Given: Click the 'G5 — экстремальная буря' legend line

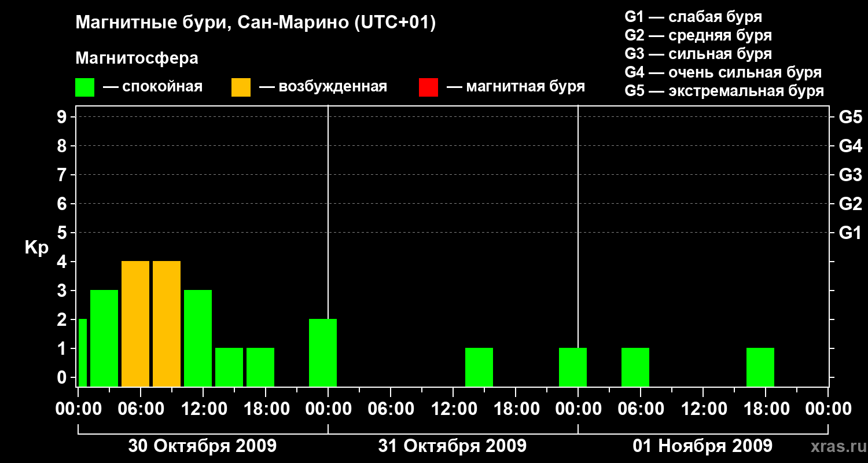Looking at the screenshot, I should [x=724, y=91].
